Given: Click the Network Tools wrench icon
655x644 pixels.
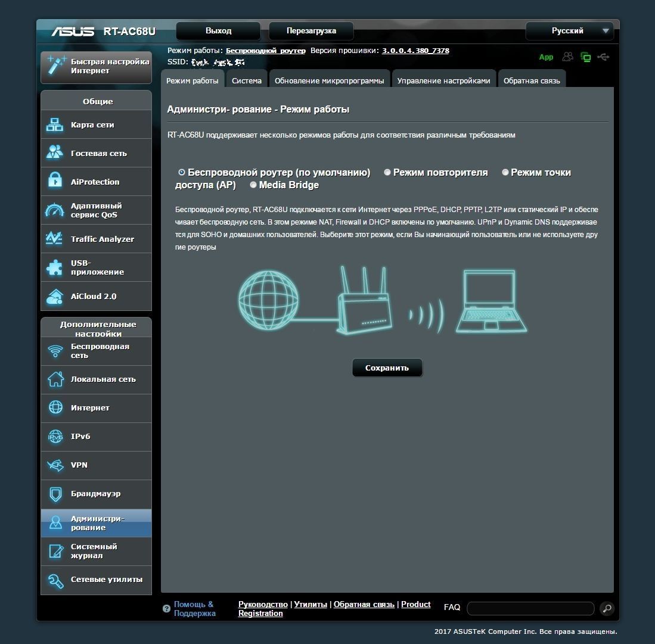Looking at the screenshot, I should [x=55, y=580].
